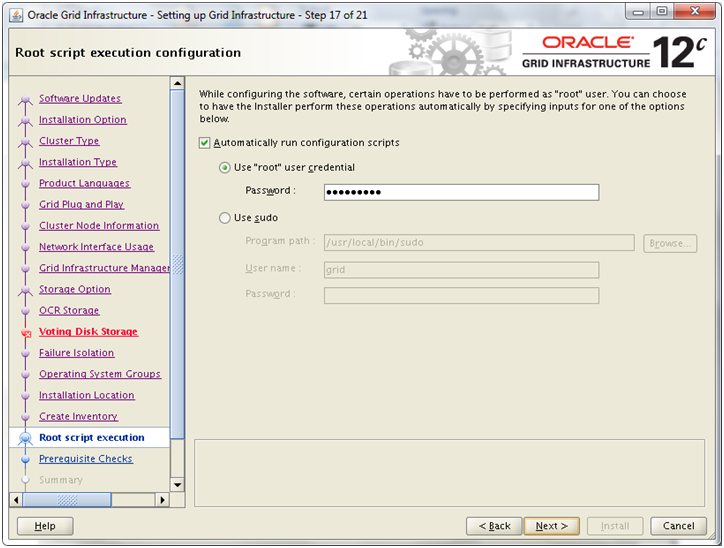Open the Installation Option step link

click(83, 120)
